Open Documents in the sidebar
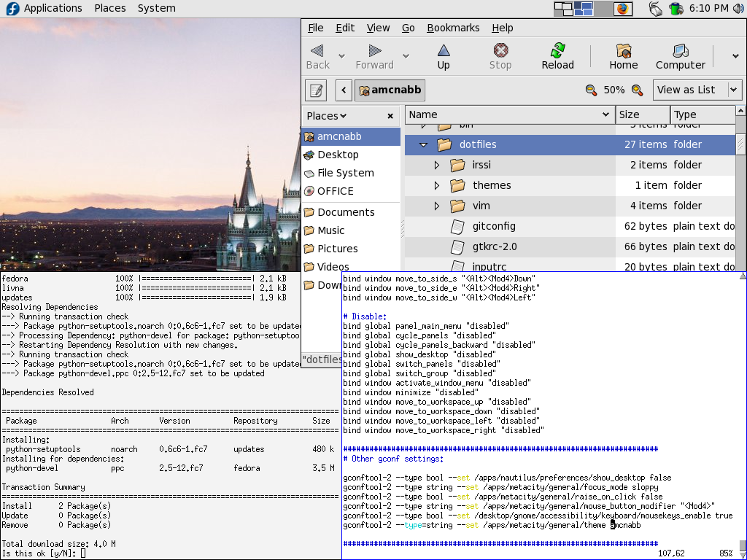The image size is (747, 560). [351, 212]
